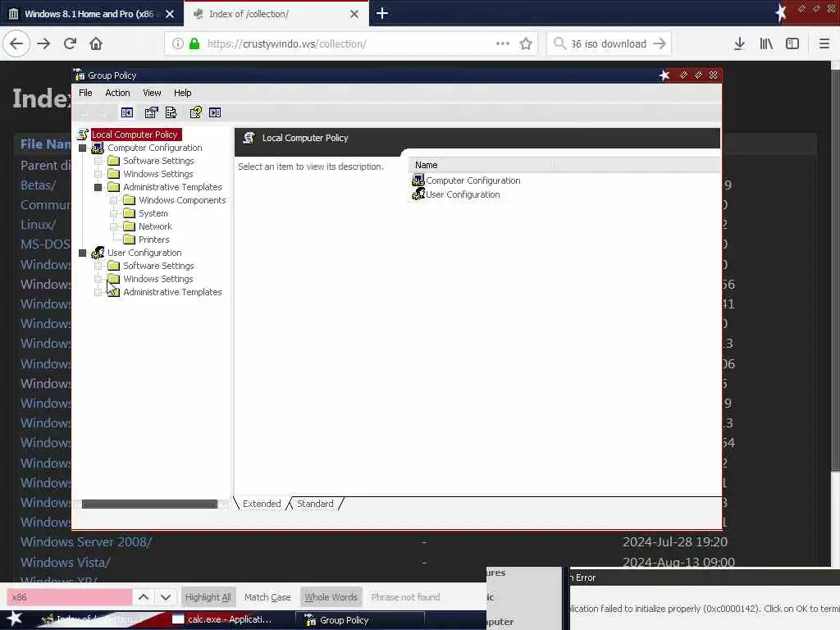Expand Software Settings under User Configuration

(x=98, y=266)
